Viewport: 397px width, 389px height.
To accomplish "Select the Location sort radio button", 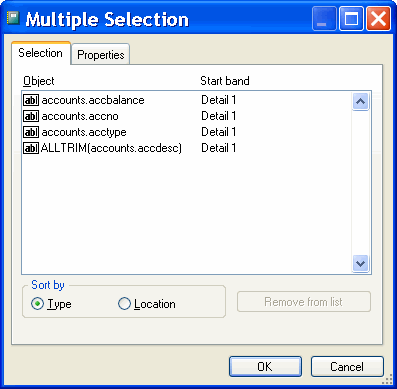I will pos(124,304).
